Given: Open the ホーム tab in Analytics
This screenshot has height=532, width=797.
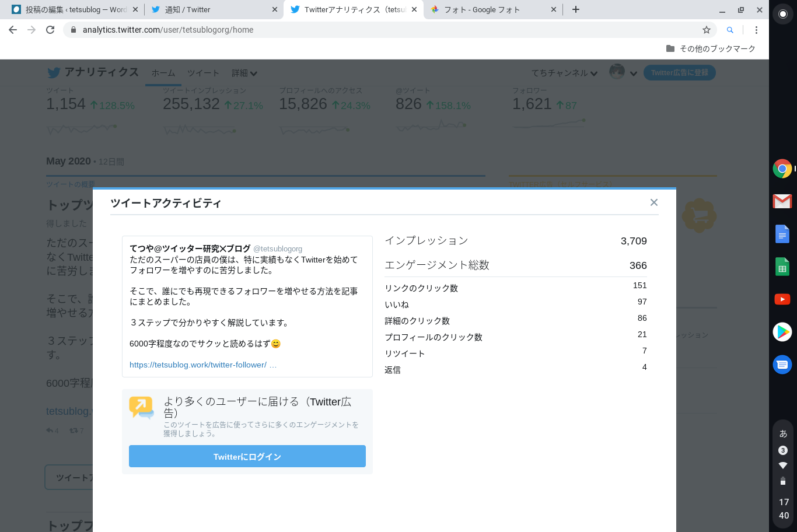Looking at the screenshot, I should [163, 73].
